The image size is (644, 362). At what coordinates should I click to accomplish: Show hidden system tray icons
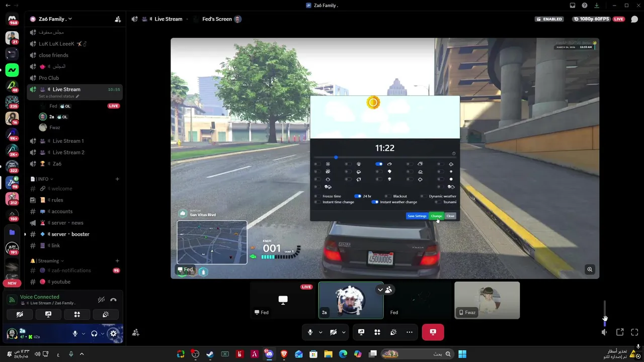(x=82, y=354)
